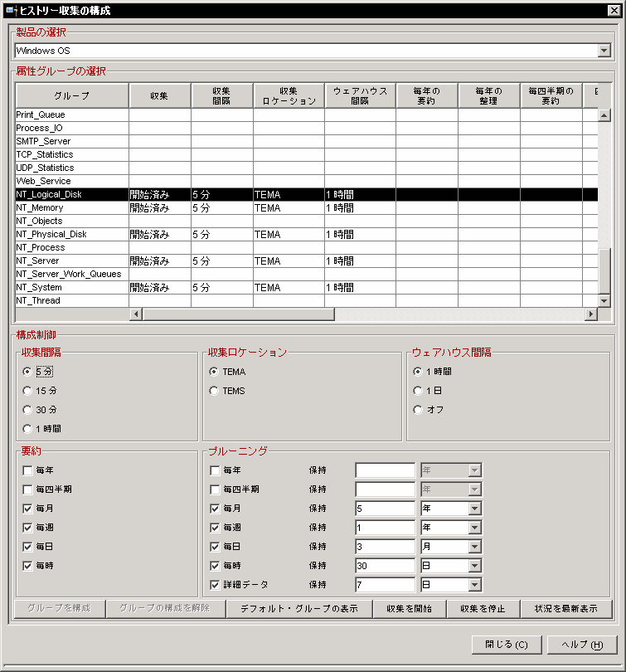
Task: Set warehouse interval to 1 日
Action: pyautogui.click(x=418, y=391)
